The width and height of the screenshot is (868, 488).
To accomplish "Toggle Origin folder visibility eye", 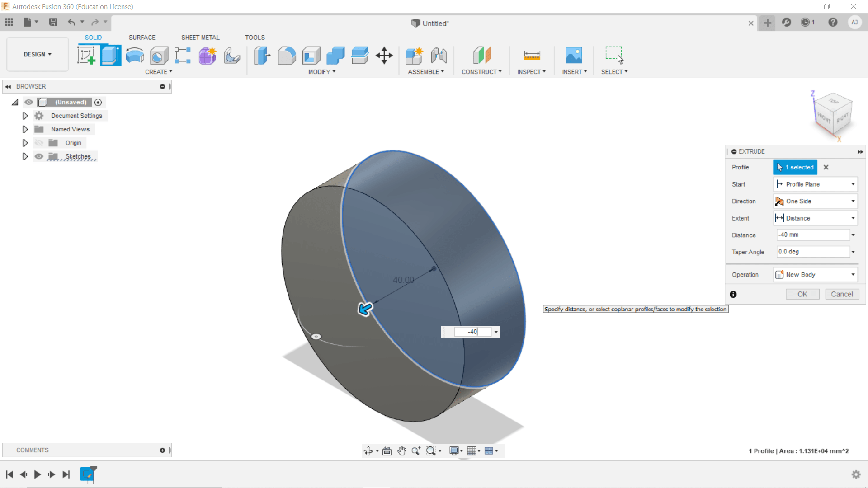I will (39, 143).
